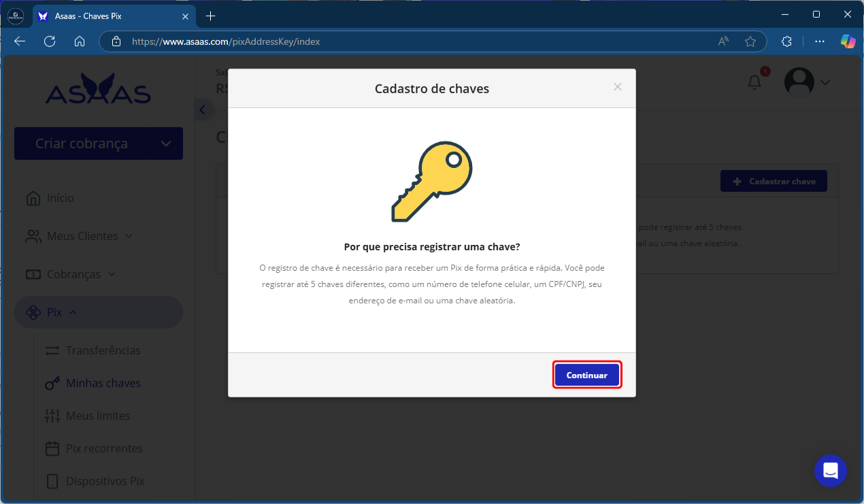Select the Minhas chaves key icon
864x504 pixels.
[52, 382]
